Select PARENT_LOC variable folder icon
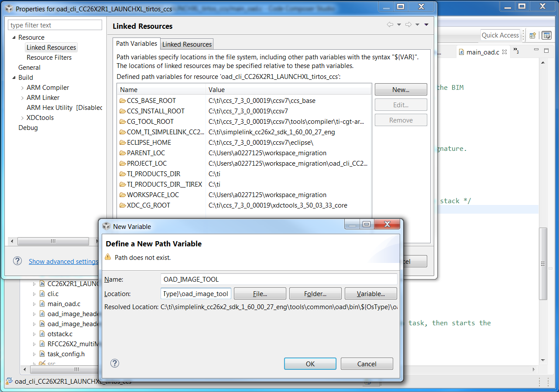This screenshot has height=392, width=559. click(122, 153)
